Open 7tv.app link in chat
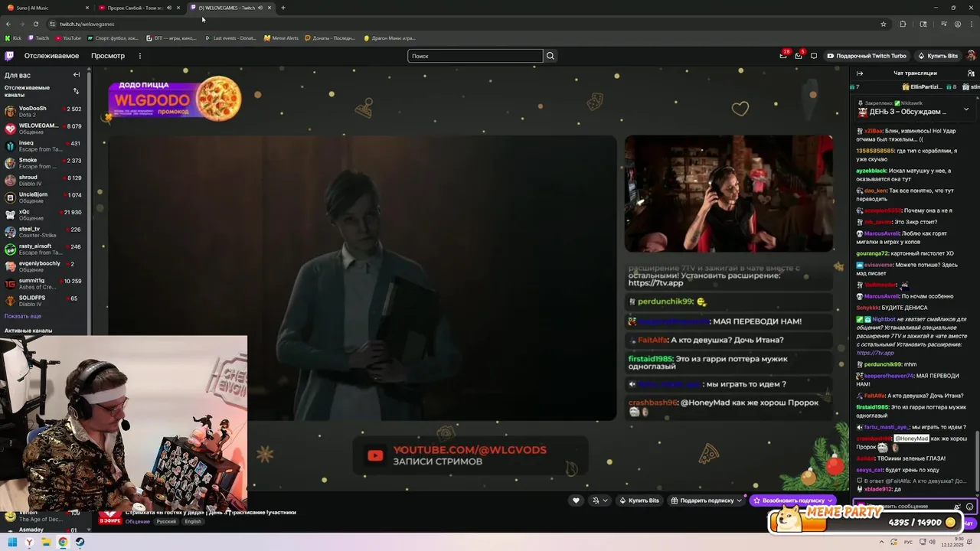This screenshot has width=980, height=551. 875,353
